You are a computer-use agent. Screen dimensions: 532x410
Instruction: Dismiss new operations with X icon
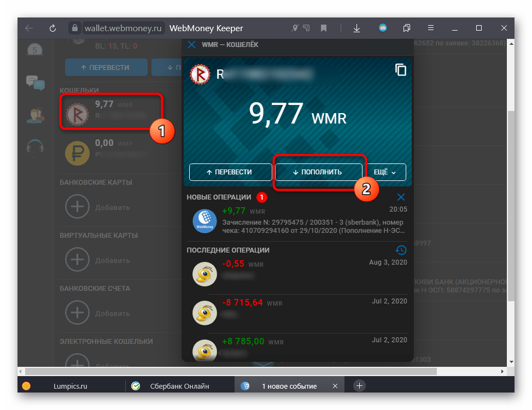(x=401, y=197)
